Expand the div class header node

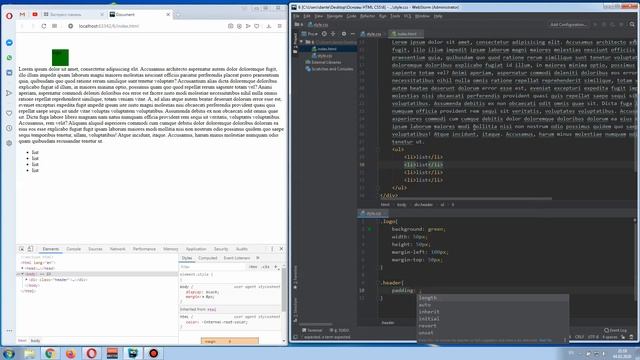[x=27, y=280]
